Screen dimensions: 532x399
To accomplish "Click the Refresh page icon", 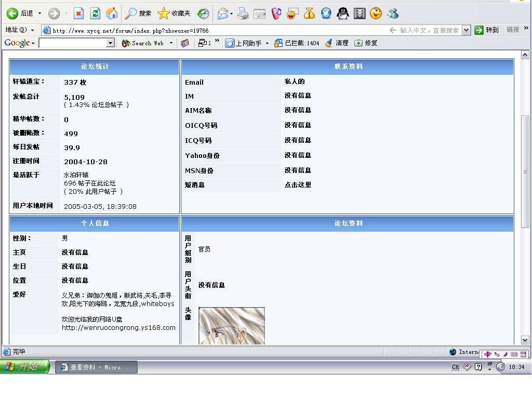I will point(95,14).
